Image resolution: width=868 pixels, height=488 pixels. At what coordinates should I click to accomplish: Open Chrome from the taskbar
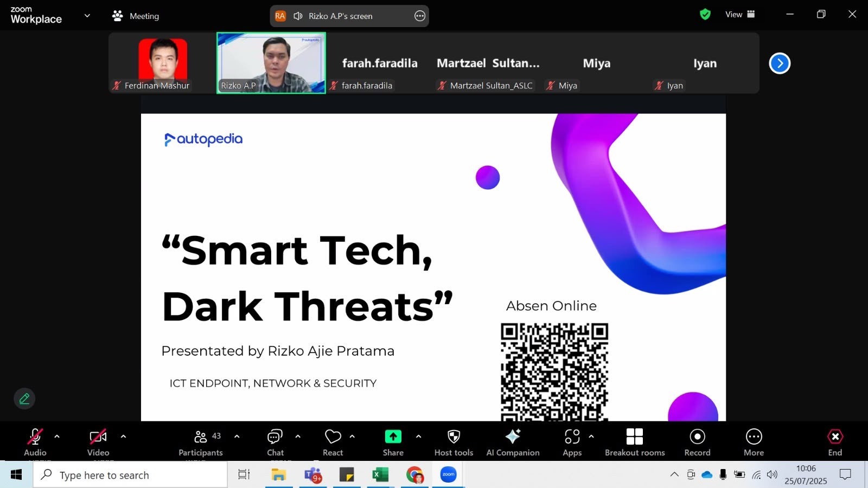pyautogui.click(x=414, y=475)
